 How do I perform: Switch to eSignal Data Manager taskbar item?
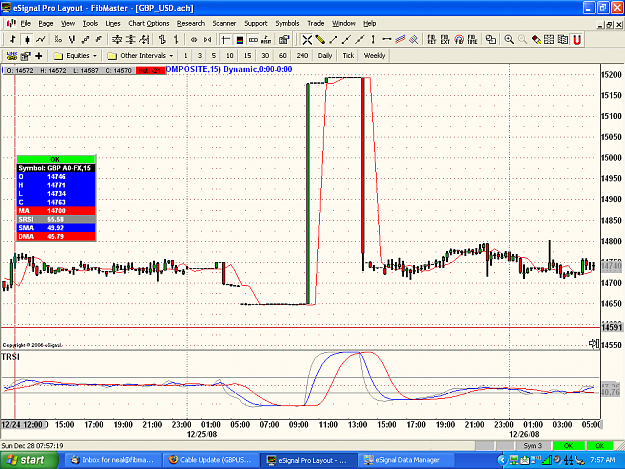406,460
